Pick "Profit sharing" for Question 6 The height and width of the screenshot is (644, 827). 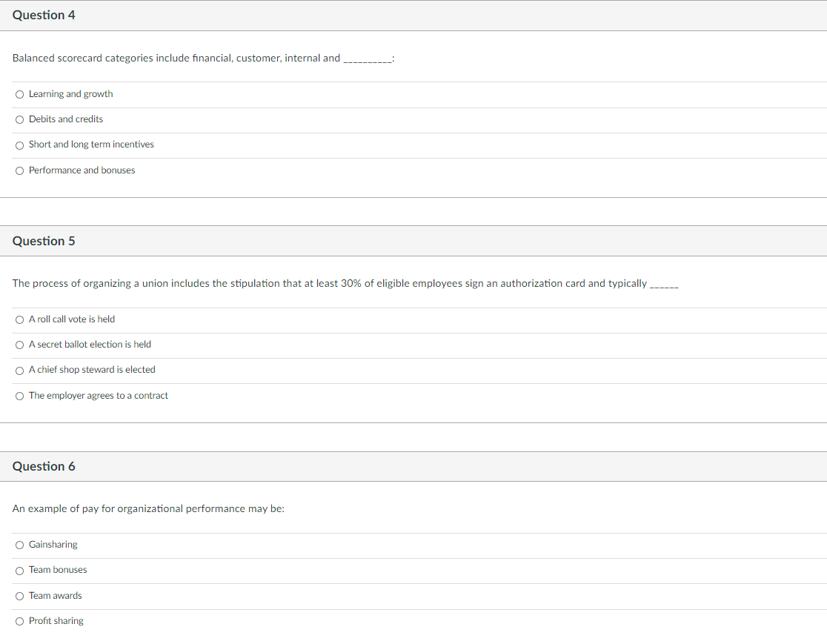pos(19,621)
